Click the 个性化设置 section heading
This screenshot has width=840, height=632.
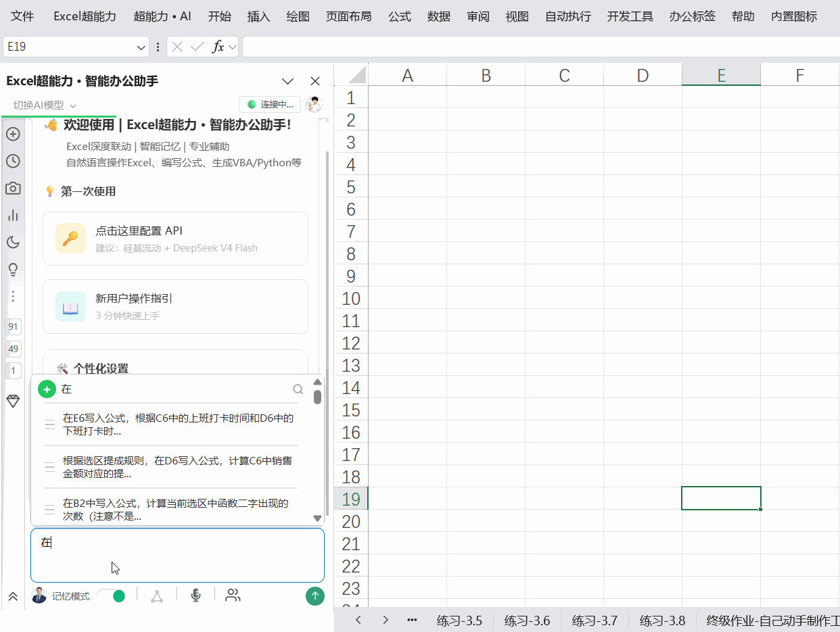tap(101, 368)
